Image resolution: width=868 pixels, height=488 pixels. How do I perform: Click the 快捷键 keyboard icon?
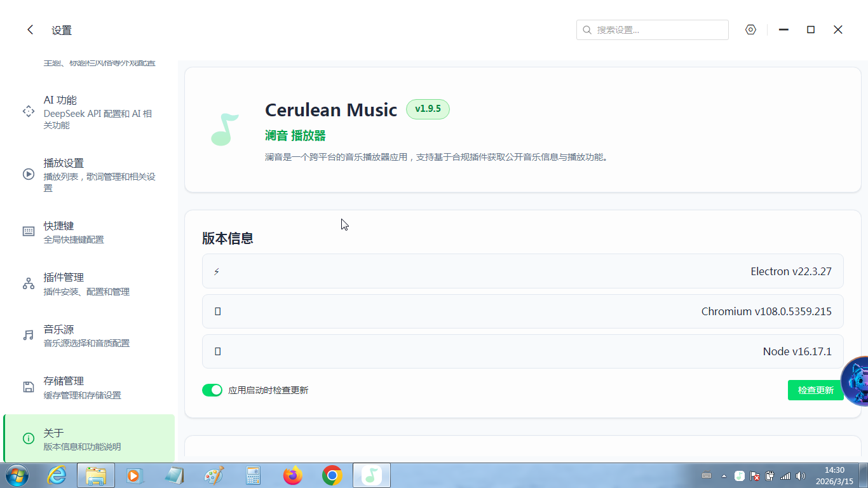tap(29, 231)
